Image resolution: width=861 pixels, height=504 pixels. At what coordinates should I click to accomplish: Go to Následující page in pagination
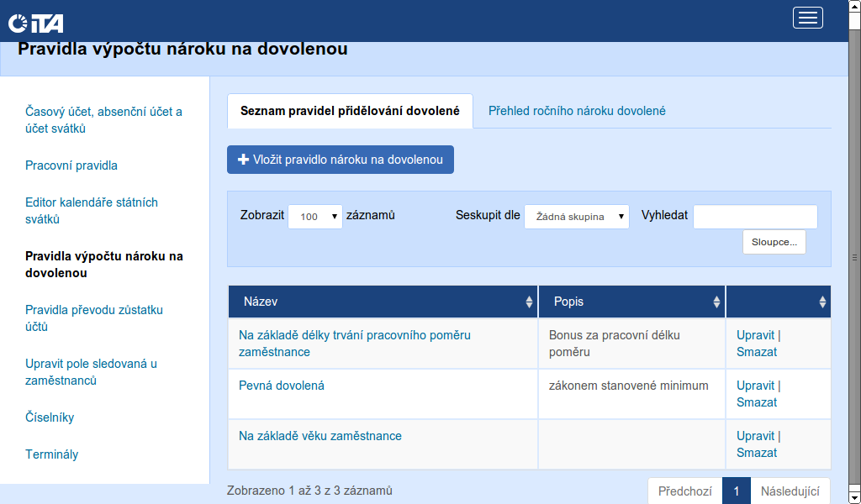tap(790, 491)
